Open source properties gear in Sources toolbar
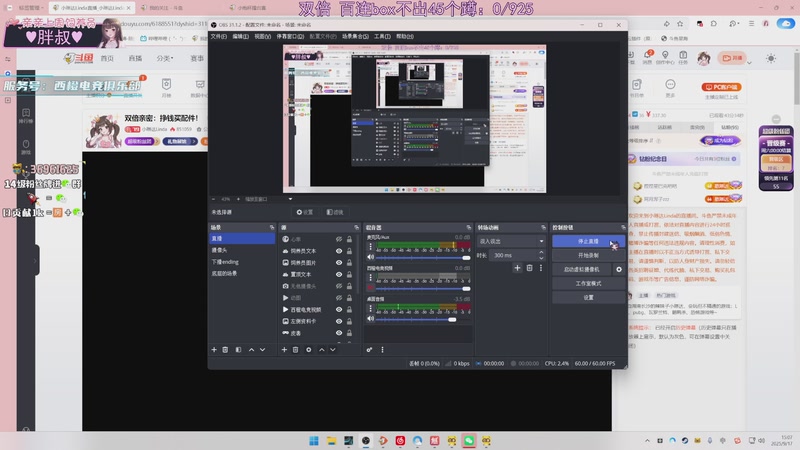This screenshot has width=800, height=450. coord(309,349)
